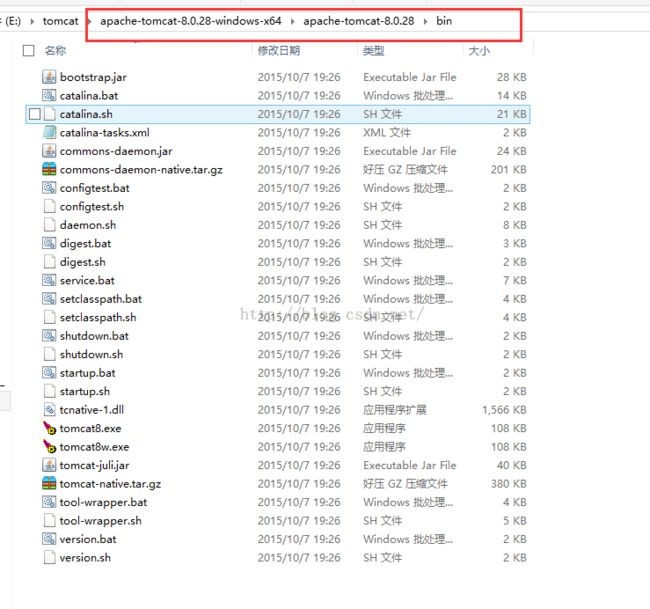Click the tomcat-native.tar.gz archive icon
This screenshot has width=650, height=609.
(49, 483)
